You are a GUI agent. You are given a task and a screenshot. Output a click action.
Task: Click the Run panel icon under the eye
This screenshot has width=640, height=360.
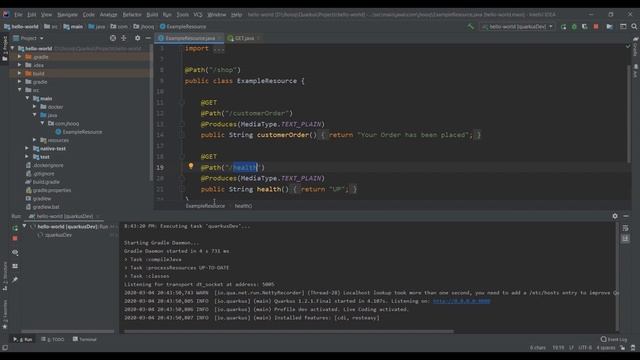15,266
